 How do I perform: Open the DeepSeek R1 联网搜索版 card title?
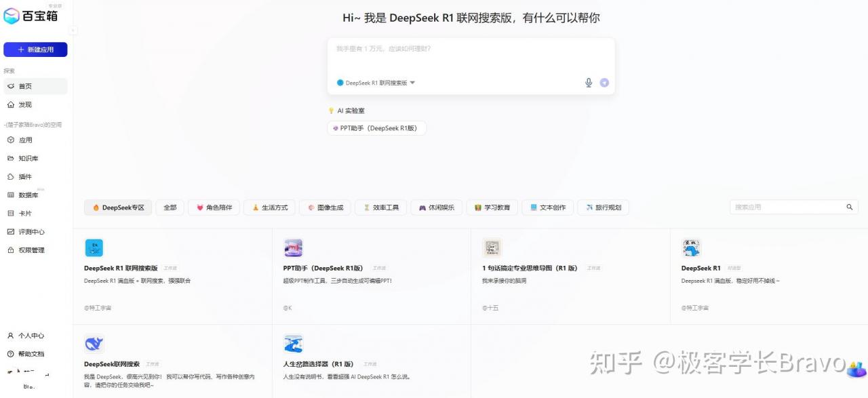[x=121, y=268]
